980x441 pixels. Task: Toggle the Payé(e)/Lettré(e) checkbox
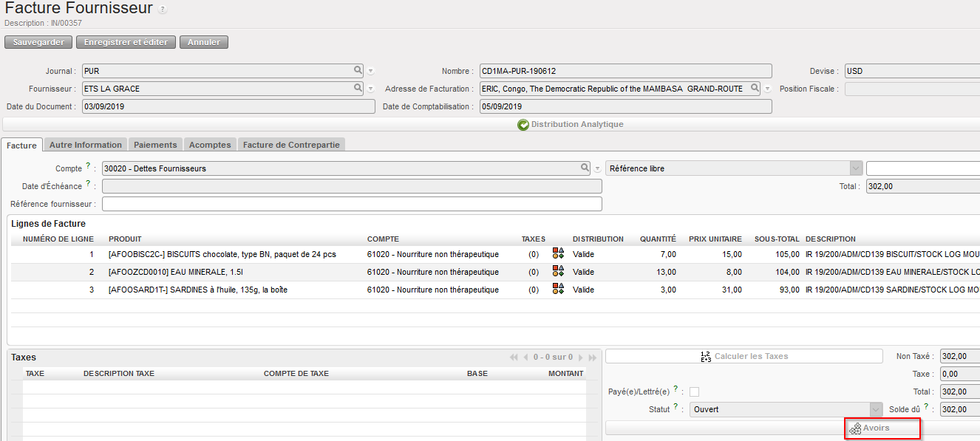click(694, 392)
